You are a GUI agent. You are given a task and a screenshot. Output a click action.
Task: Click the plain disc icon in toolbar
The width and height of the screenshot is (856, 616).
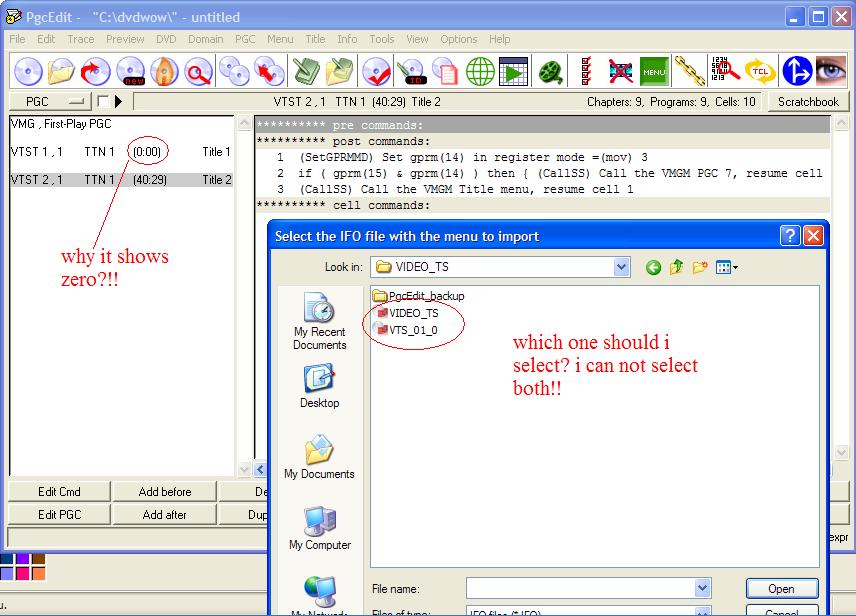coord(28,72)
